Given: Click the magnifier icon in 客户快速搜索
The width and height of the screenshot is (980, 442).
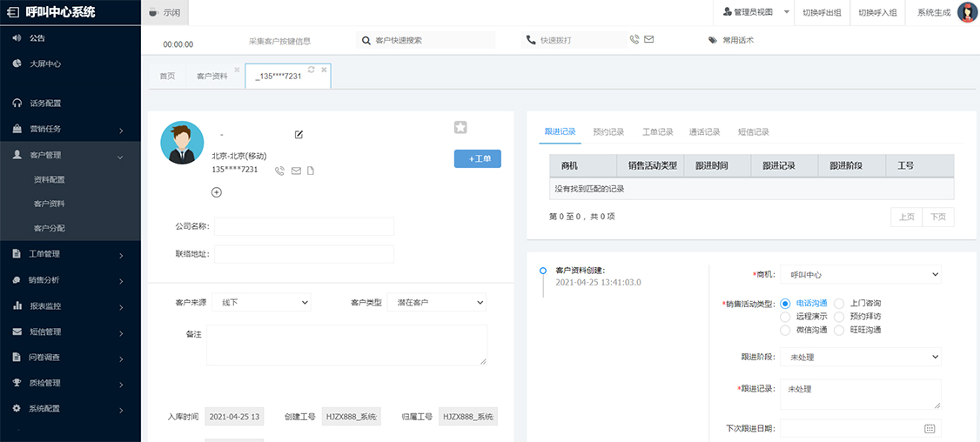Looking at the screenshot, I should tap(367, 41).
